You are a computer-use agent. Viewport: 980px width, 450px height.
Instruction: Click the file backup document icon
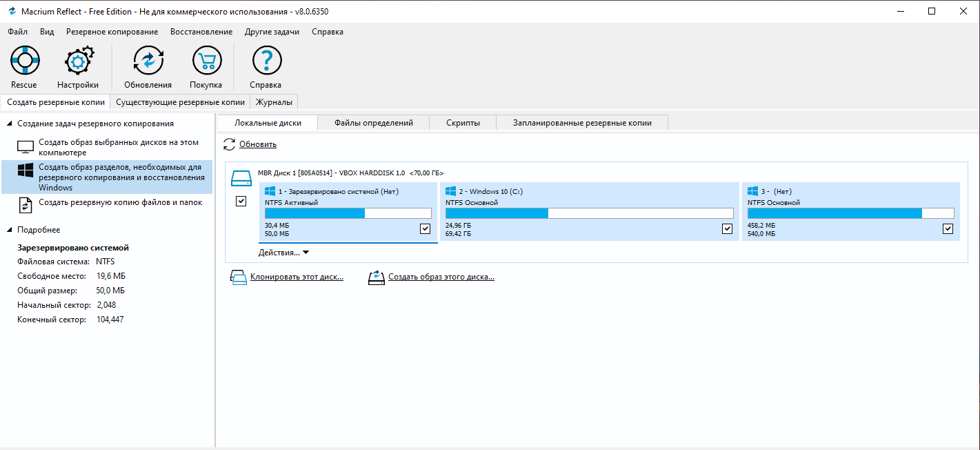coord(26,205)
